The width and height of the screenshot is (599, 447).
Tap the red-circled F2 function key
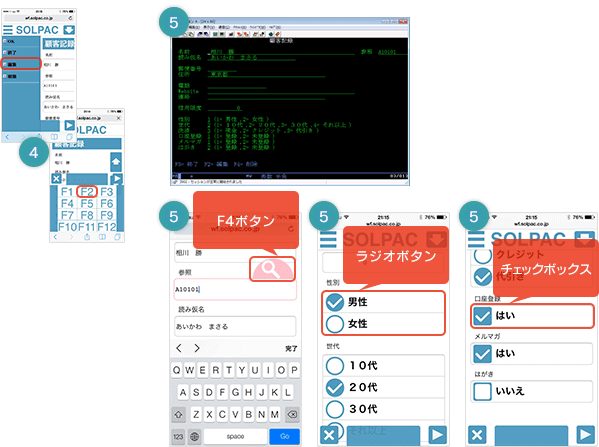pyautogui.click(x=87, y=191)
